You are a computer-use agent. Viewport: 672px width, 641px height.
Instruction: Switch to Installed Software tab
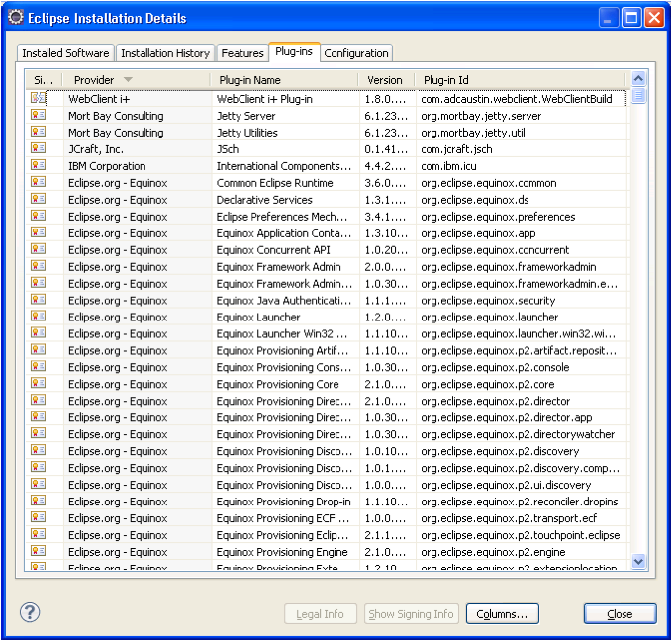pos(65,53)
